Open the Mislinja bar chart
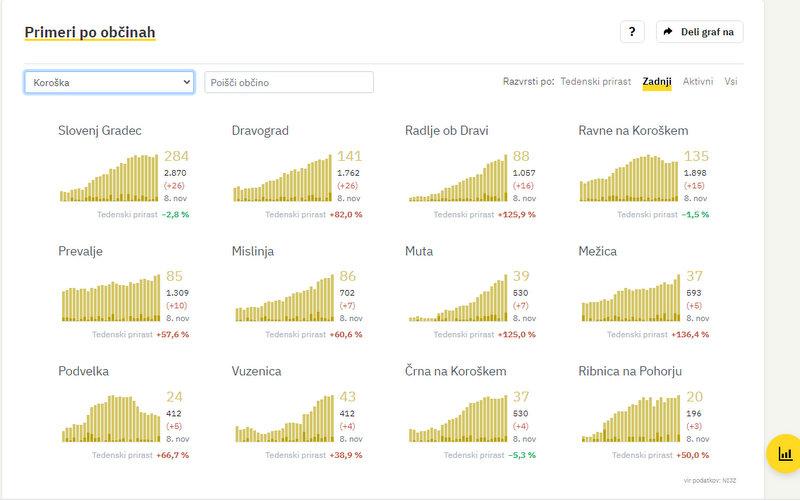 coord(282,298)
